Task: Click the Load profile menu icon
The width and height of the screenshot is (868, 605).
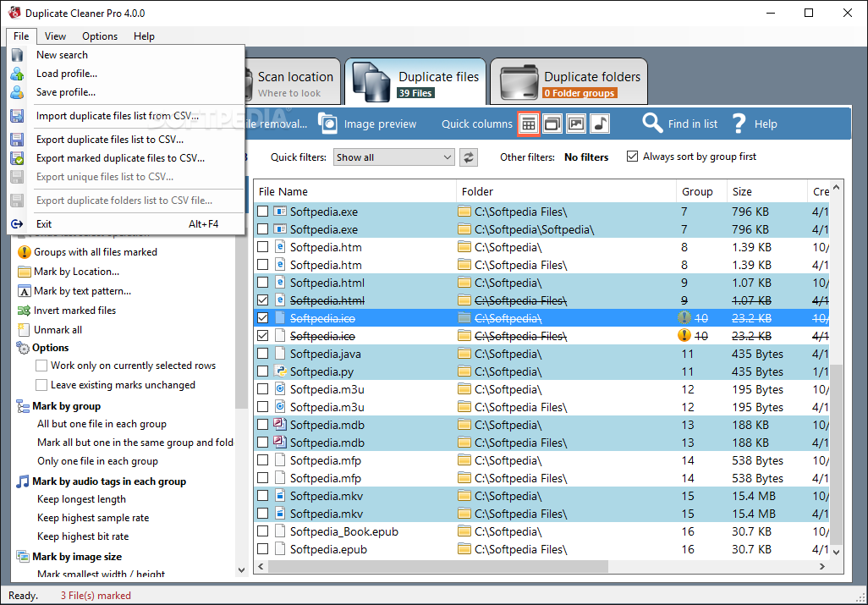Action: (17, 74)
